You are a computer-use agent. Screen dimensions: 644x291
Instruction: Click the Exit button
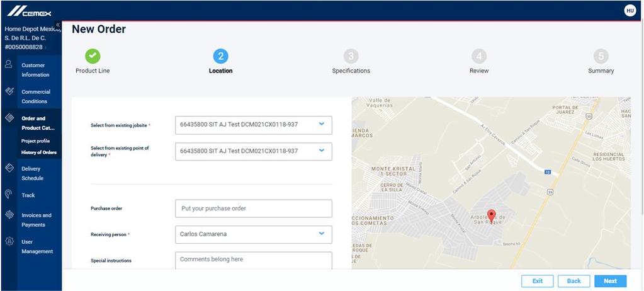click(537, 281)
